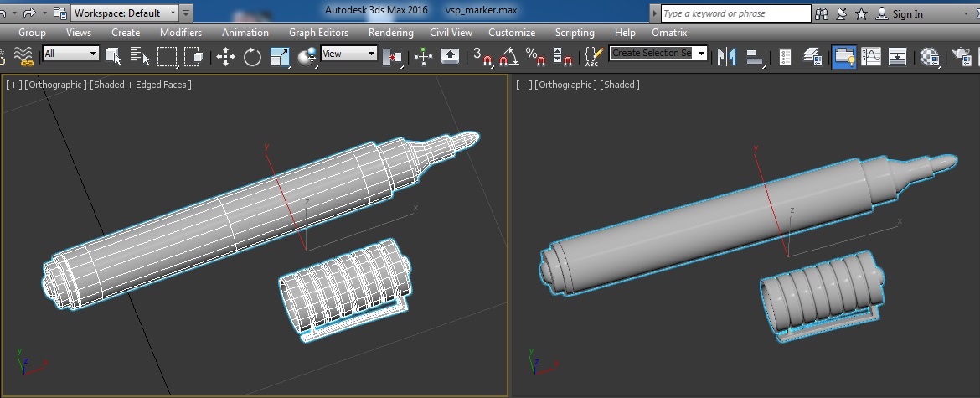Open the Workspace: Default dropdown
This screenshot has height=398, width=980.
tap(125, 13)
